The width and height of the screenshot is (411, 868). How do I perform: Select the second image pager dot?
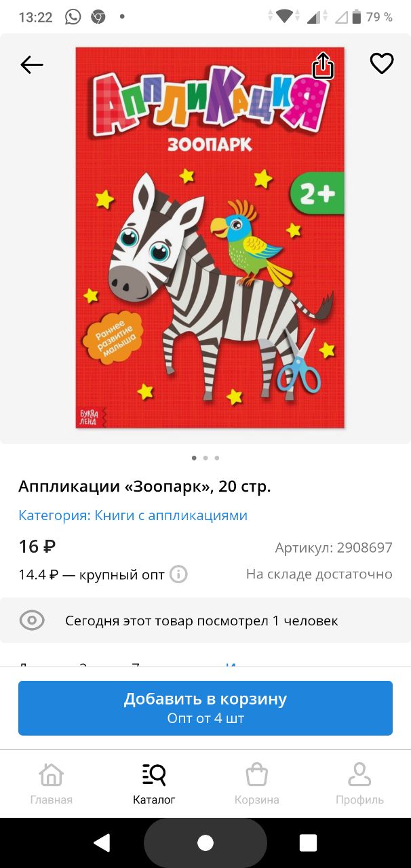[206, 458]
